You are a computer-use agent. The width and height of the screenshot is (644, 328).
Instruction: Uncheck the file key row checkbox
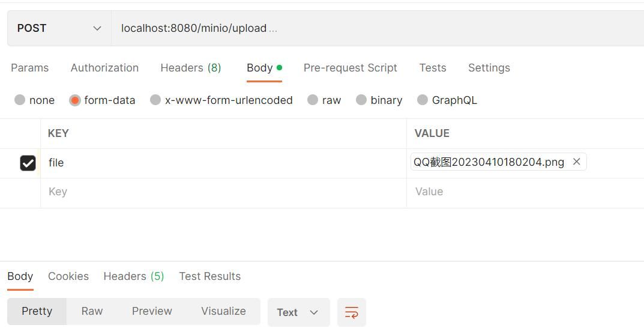[28, 163]
